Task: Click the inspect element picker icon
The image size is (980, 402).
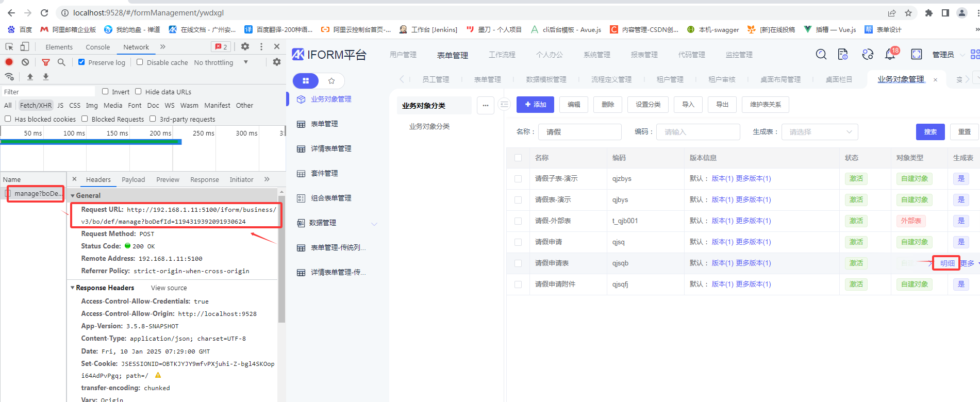Action: (9, 47)
